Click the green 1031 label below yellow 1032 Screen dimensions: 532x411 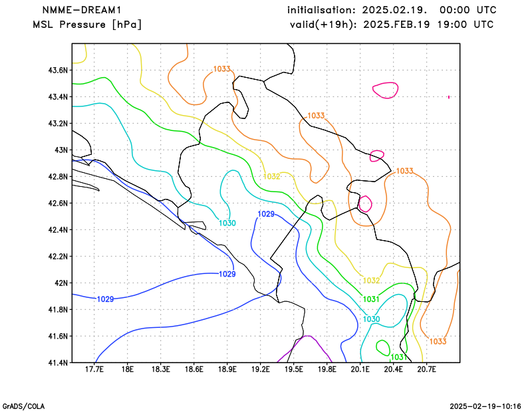click(x=371, y=299)
